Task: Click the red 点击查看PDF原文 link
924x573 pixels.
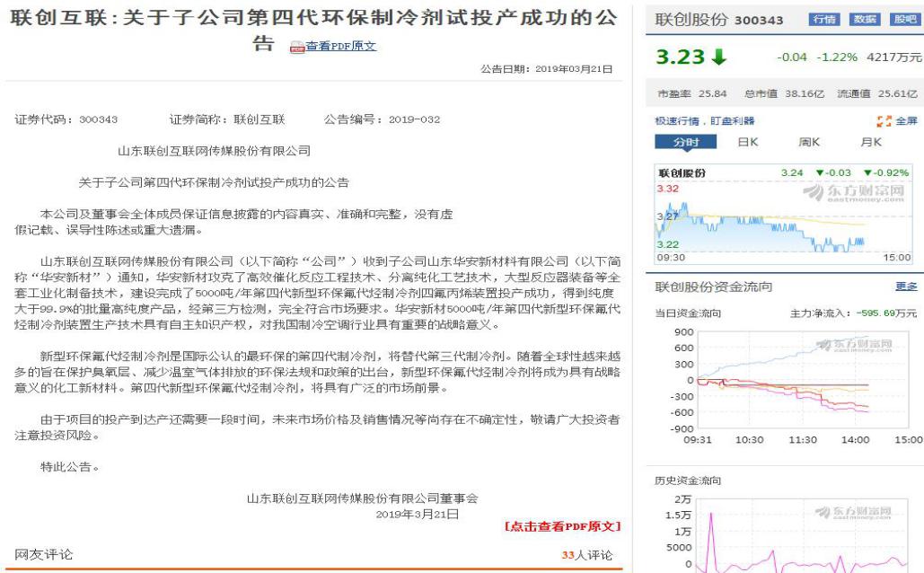Action: tap(563, 526)
